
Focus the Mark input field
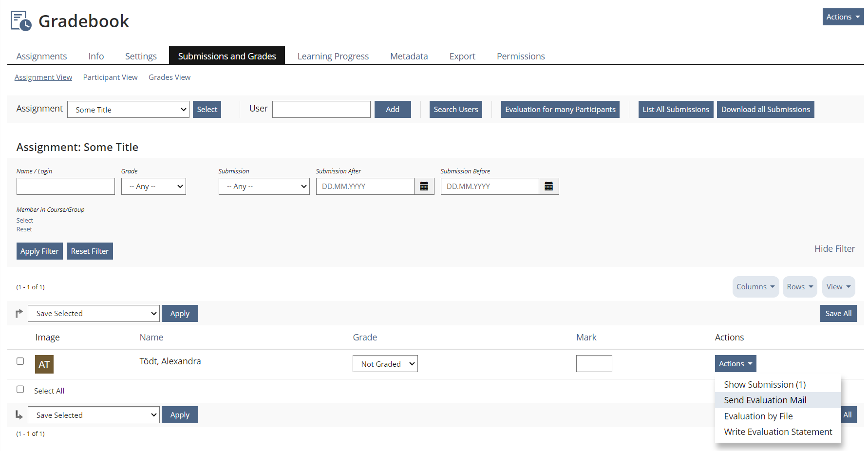tap(594, 364)
